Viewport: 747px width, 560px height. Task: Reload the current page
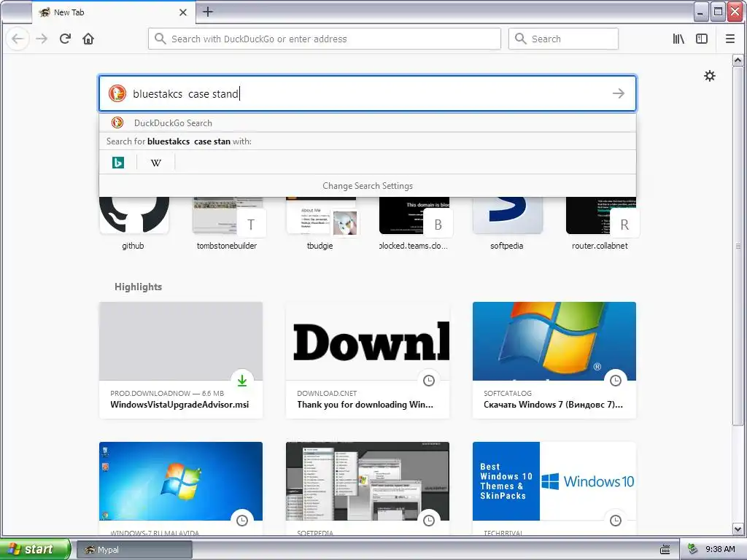pos(65,39)
